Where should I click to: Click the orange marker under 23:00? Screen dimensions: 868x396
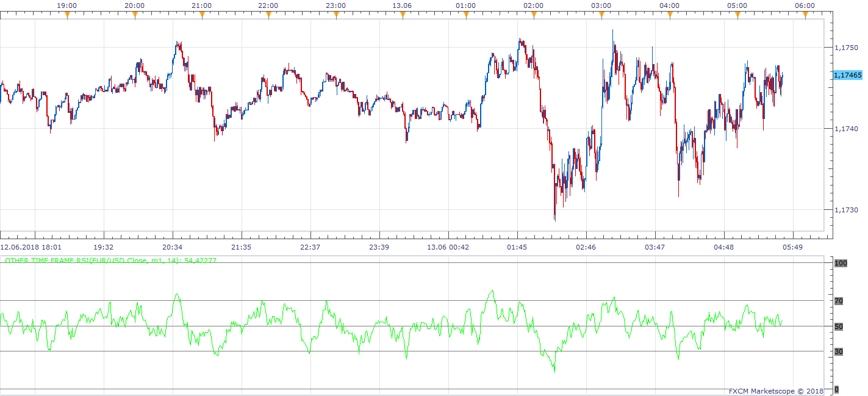pos(336,16)
